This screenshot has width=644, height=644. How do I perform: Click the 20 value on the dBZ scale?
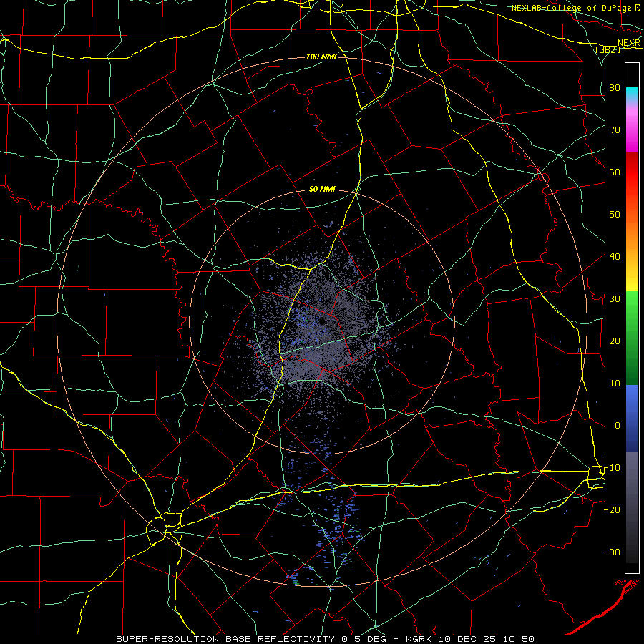615,341
